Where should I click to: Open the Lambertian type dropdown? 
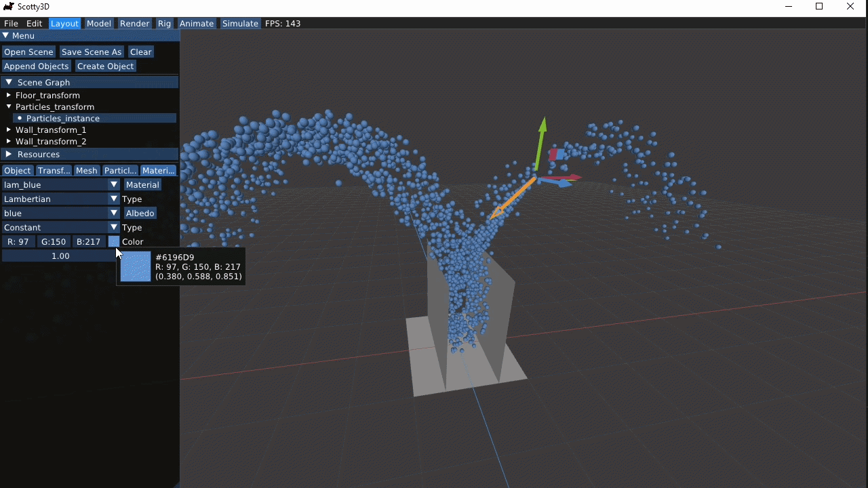click(x=61, y=199)
